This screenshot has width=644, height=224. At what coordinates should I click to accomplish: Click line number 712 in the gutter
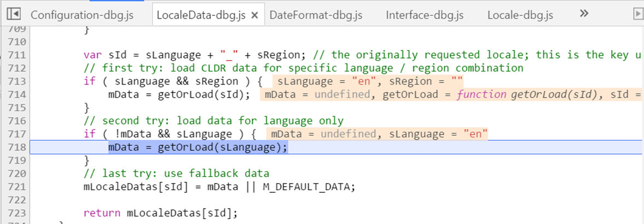pos(17,68)
